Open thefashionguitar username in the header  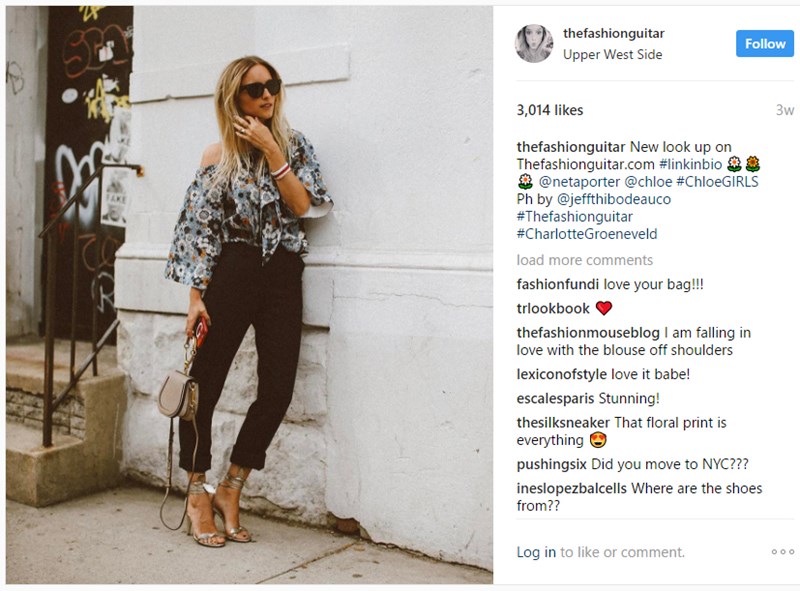(613, 34)
